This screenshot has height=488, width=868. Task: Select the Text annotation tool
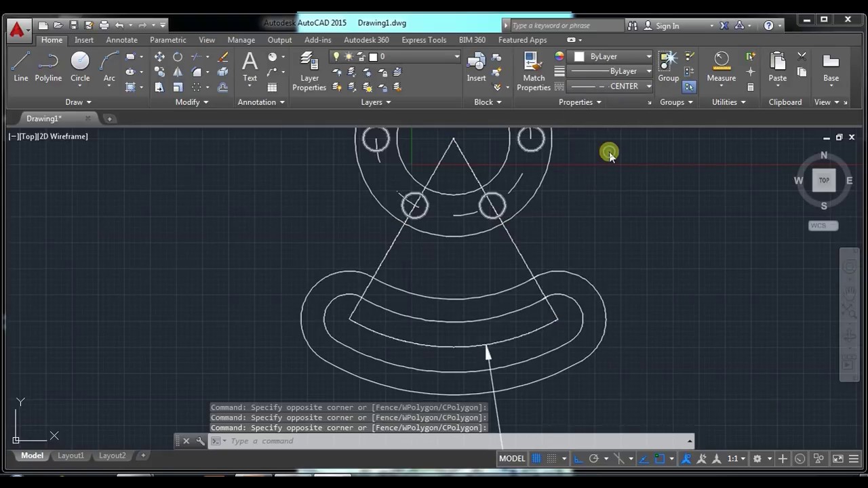(250, 67)
